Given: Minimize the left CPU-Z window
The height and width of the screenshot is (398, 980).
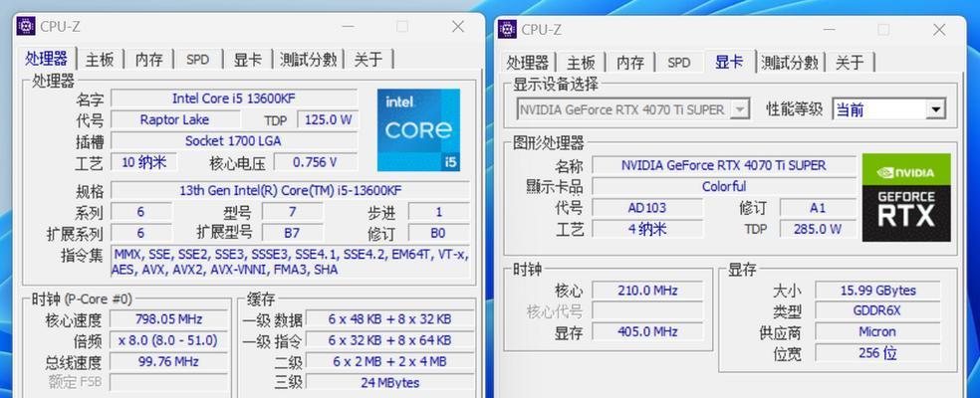Looking at the screenshot, I should tap(349, 26).
